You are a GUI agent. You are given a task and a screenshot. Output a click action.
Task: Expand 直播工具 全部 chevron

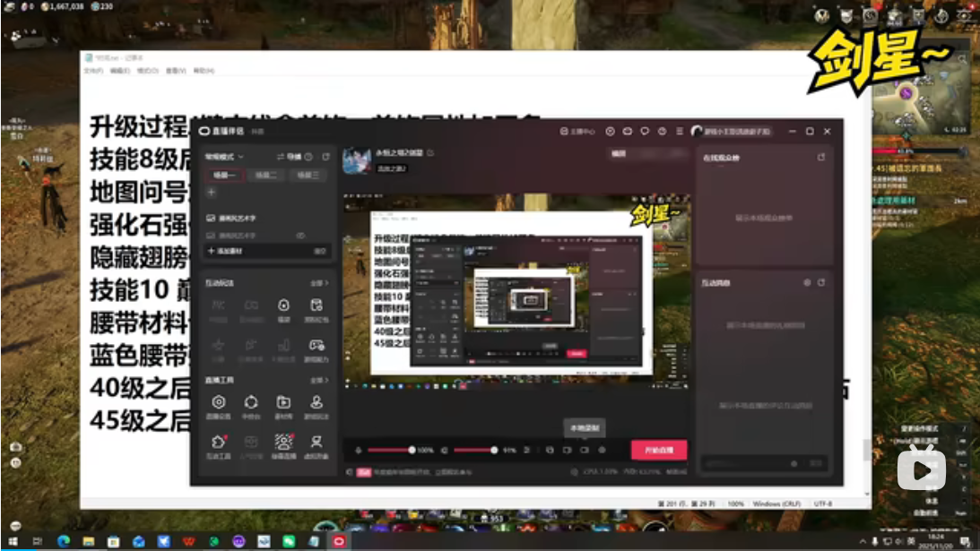[318, 380]
